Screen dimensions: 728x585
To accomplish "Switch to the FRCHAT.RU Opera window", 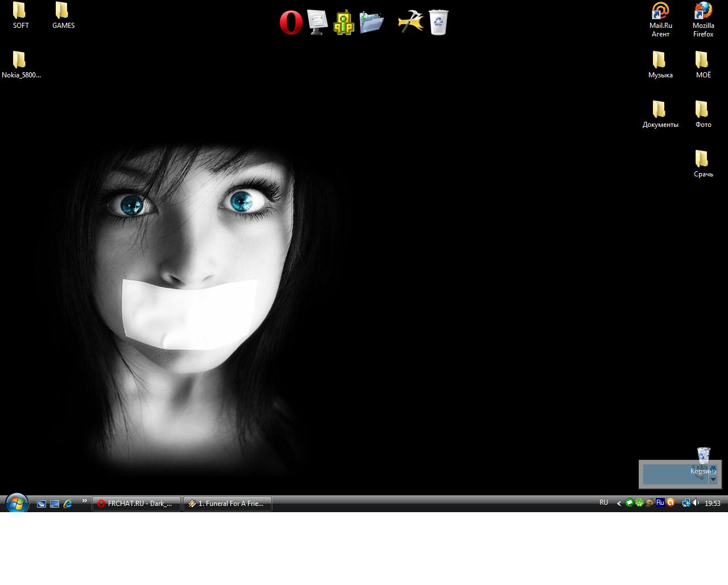I will [136, 504].
